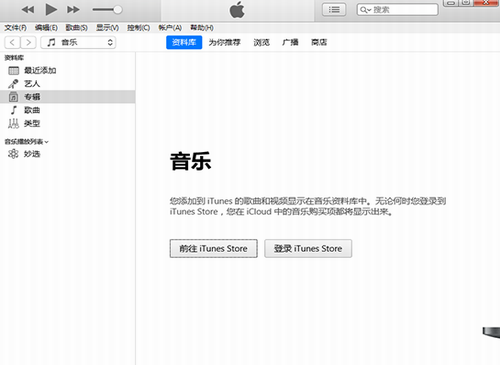Open the search magnifier options dropdown
500x365 pixels.
[x=366, y=10]
